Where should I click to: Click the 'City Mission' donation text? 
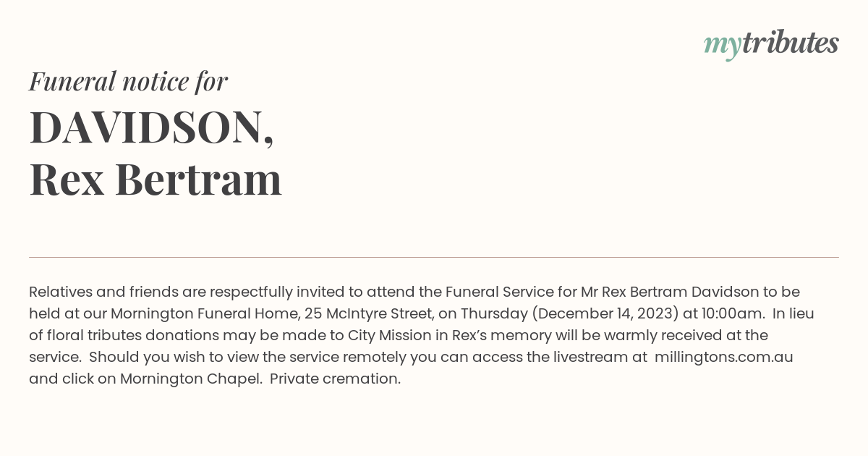(x=388, y=335)
